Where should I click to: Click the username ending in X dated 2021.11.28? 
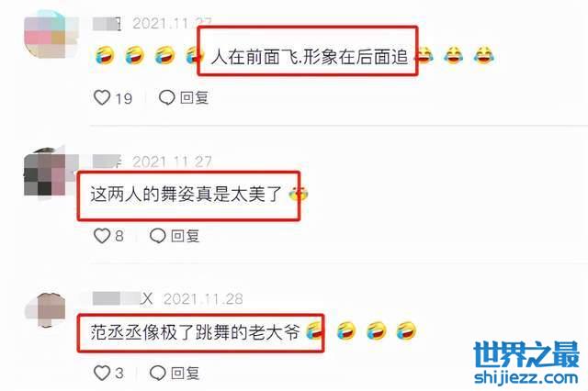[122, 298]
